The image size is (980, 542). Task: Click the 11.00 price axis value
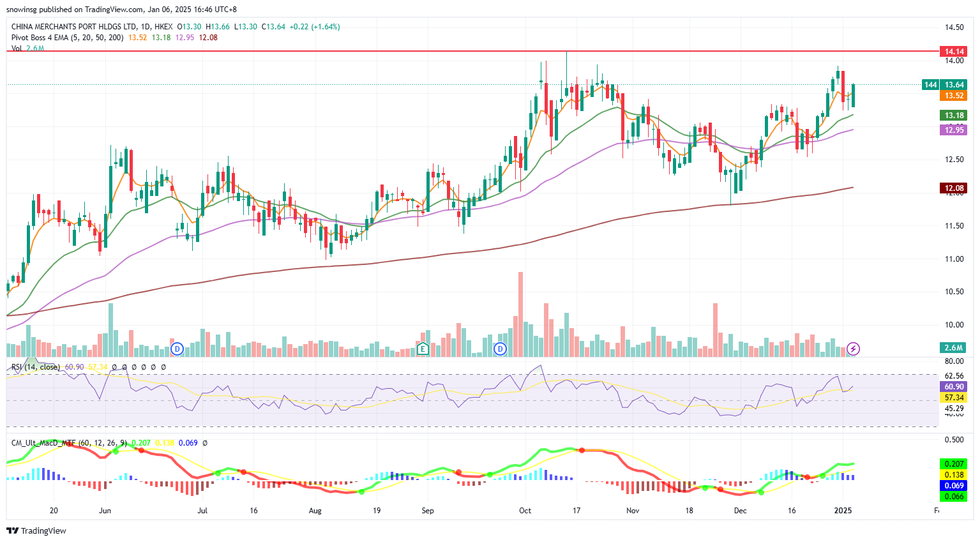(x=954, y=259)
